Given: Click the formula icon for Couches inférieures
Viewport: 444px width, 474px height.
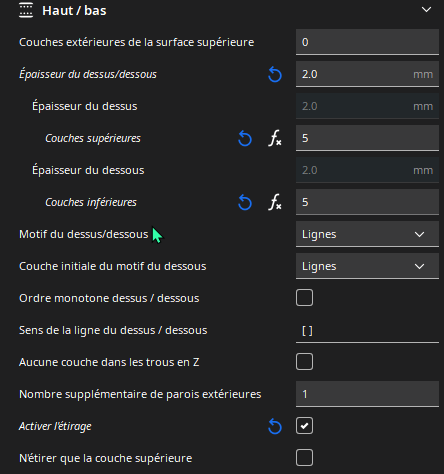Looking at the screenshot, I should pyautogui.click(x=275, y=202).
